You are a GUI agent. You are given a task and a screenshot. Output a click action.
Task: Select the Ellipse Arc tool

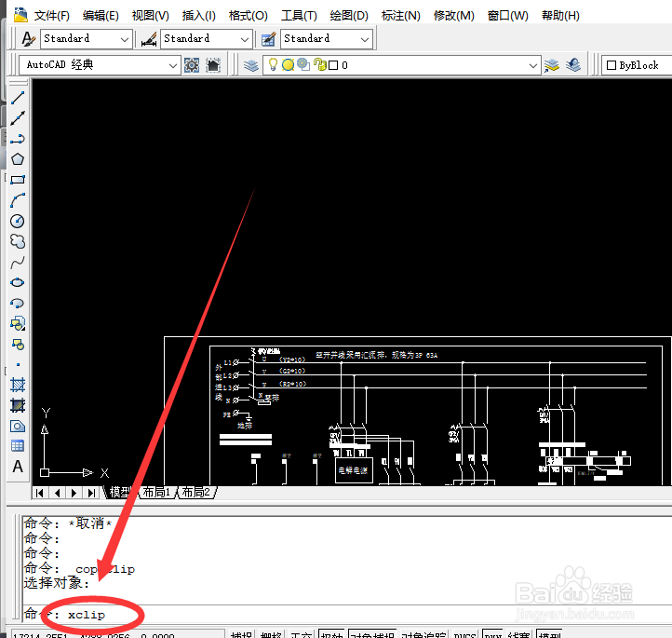coord(18,303)
